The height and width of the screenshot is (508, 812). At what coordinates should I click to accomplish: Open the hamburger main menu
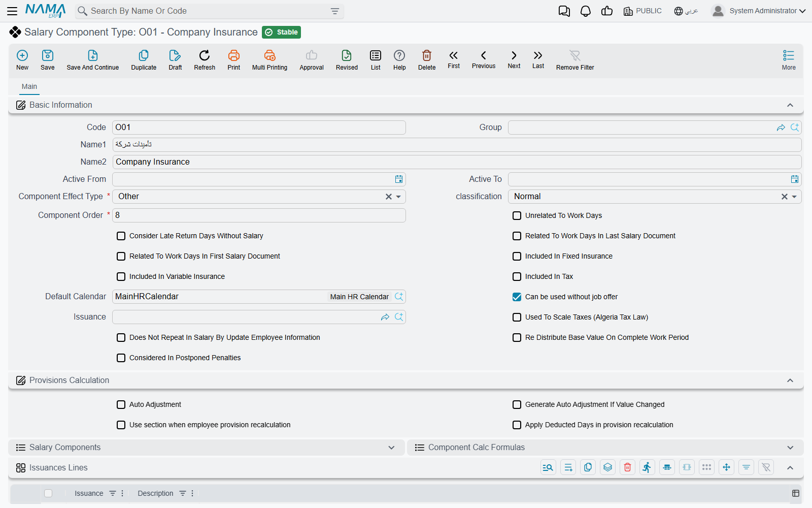coord(12,11)
